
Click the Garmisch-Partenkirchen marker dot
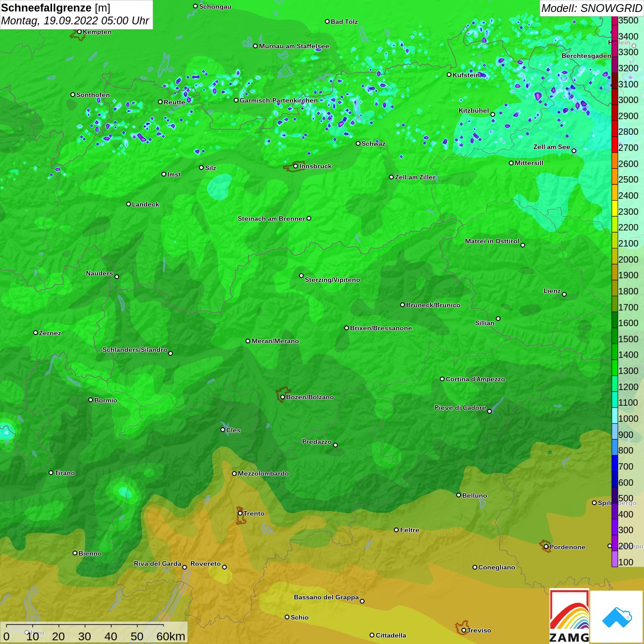coord(236,100)
